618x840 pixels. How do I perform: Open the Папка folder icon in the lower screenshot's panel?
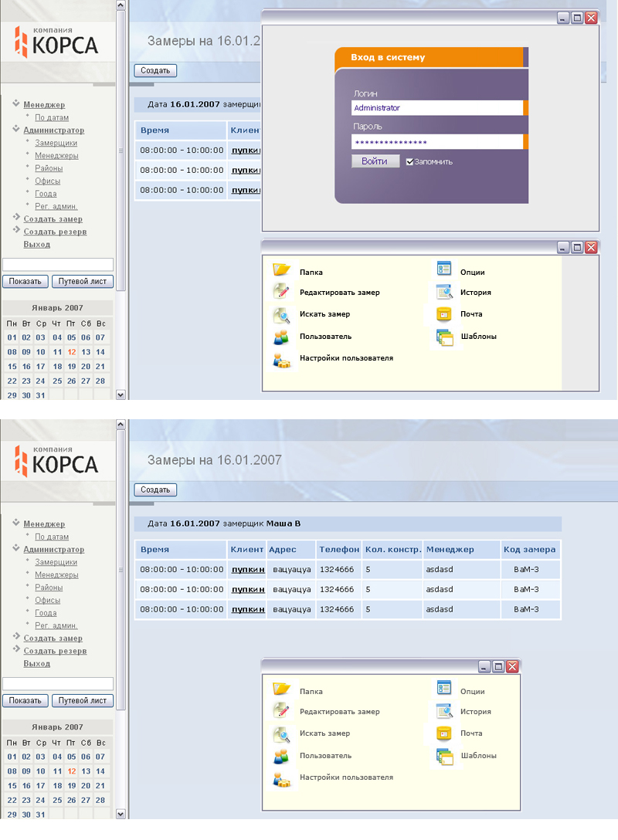pos(281,689)
